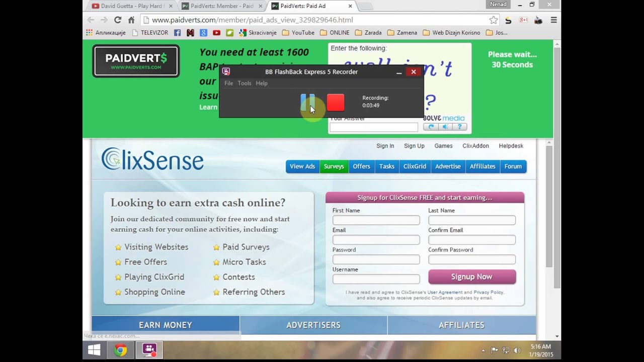Select the ADVERTISERS section tab
The image size is (644, 362).
click(313, 325)
